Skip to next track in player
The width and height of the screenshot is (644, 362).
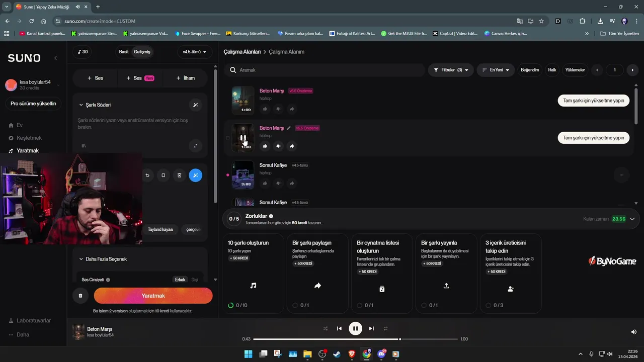point(371,328)
